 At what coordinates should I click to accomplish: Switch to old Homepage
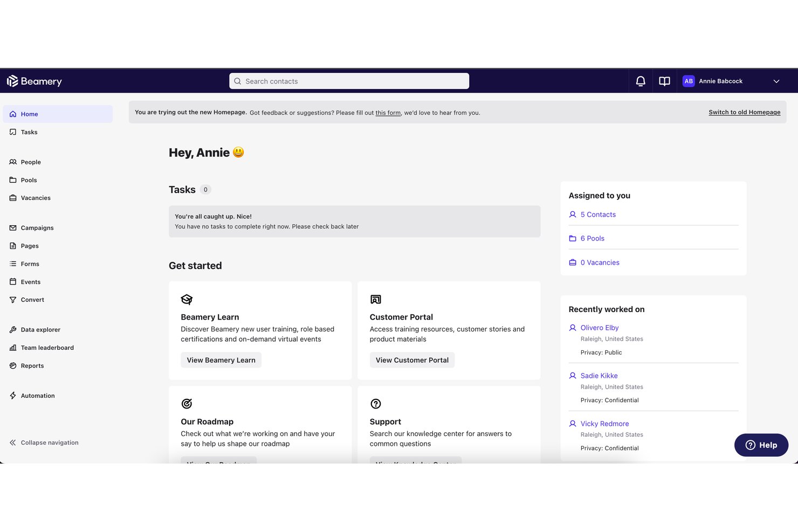[x=745, y=112]
